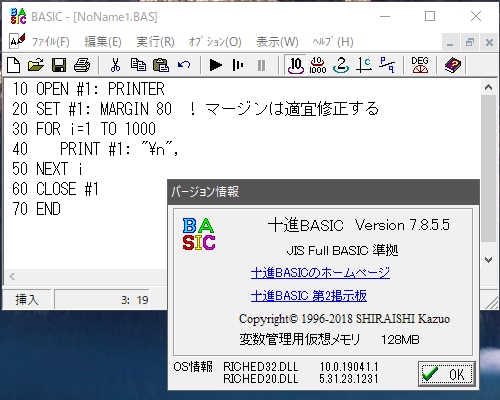Click line 10 OPEN #1: PRINTER

88,89
